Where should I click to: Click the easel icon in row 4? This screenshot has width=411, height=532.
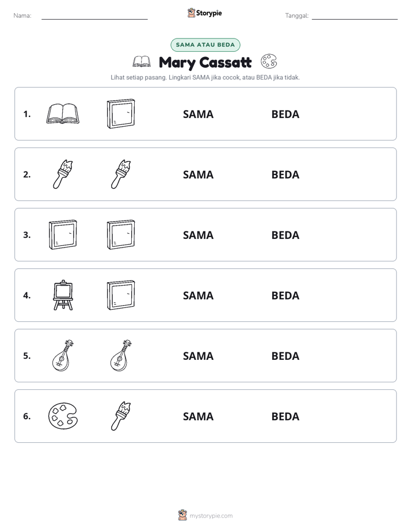(x=63, y=295)
